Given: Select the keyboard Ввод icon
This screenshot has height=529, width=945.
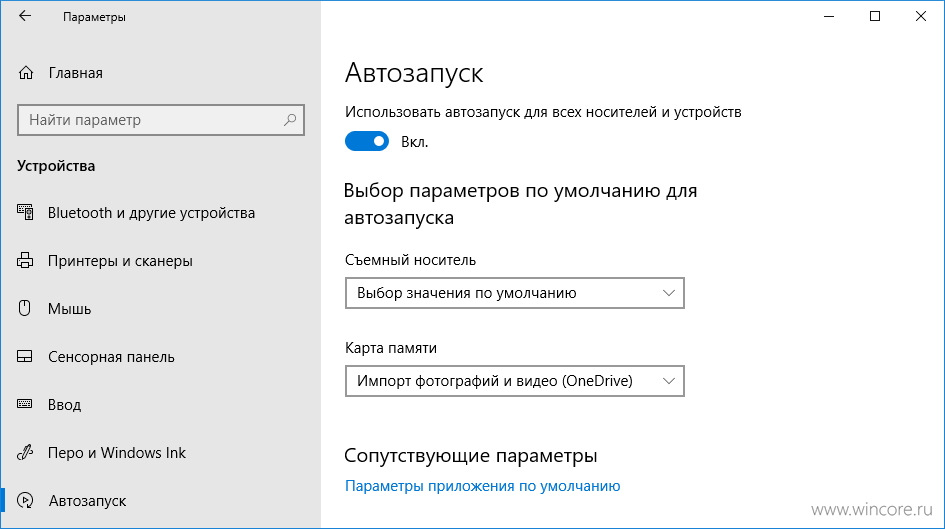Looking at the screenshot, I should 25,404.
